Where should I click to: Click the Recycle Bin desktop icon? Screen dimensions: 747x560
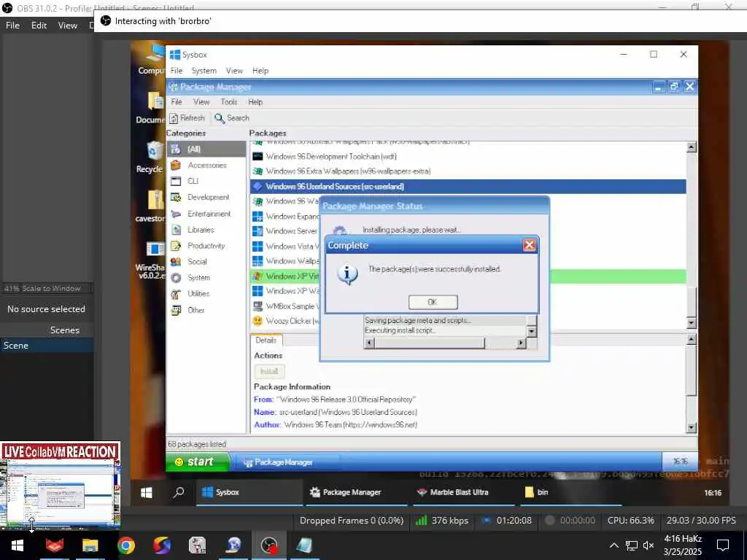[x=152, y=157]
